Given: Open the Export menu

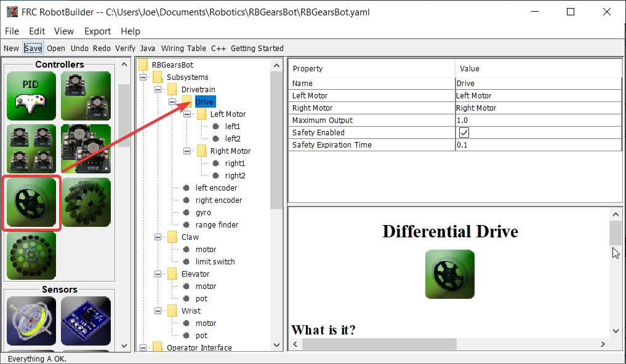Looking at the screenshot, I should point(97,31).
